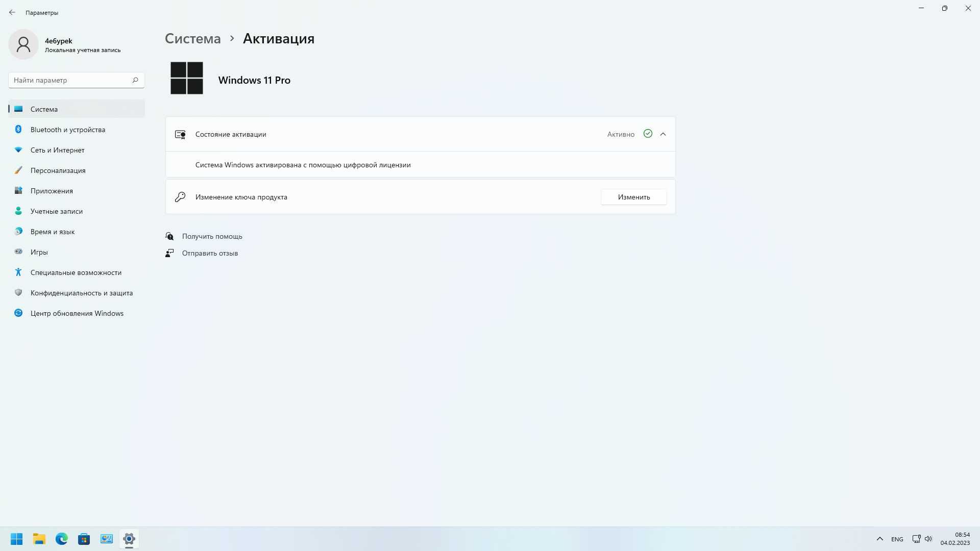The height and width of the screenshot is (551, 980).
Task: Click the Персонализация paintbrush icon
Action: click(x=18, y=170)
